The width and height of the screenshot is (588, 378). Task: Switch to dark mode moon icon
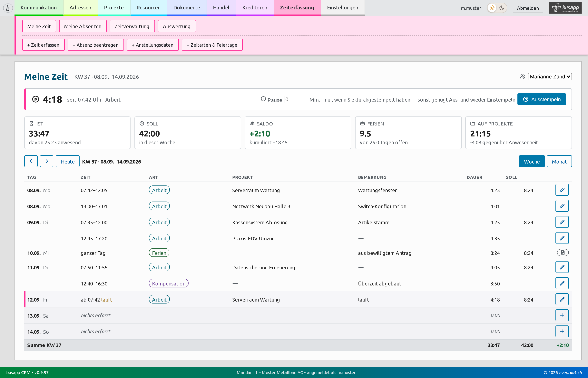pyautogui.click(x=502, y=8)
